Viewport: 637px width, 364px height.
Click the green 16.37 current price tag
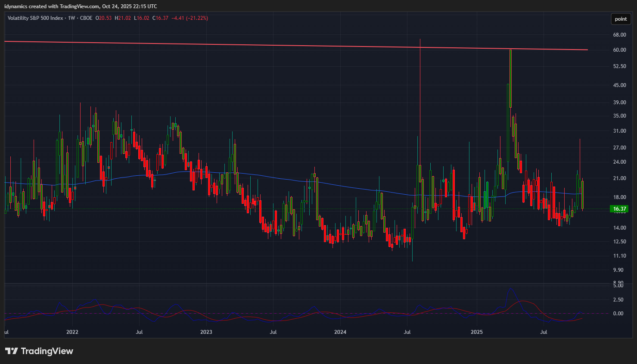point(619,209)
